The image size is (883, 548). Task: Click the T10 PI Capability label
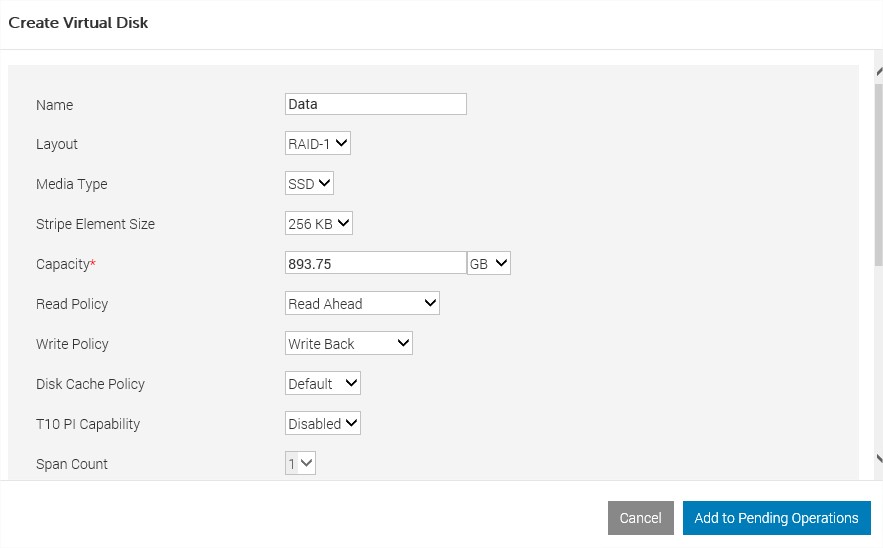click(x=88, y=424)
